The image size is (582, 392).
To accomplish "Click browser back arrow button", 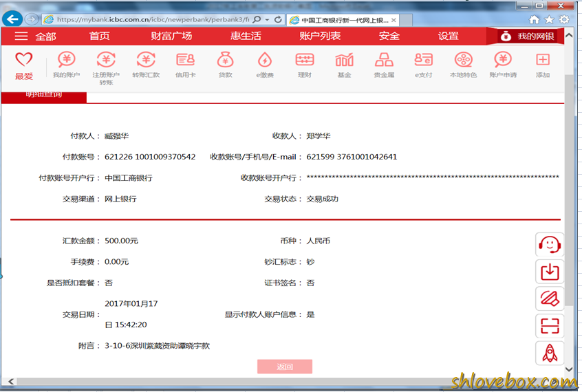I will (12, 19).
